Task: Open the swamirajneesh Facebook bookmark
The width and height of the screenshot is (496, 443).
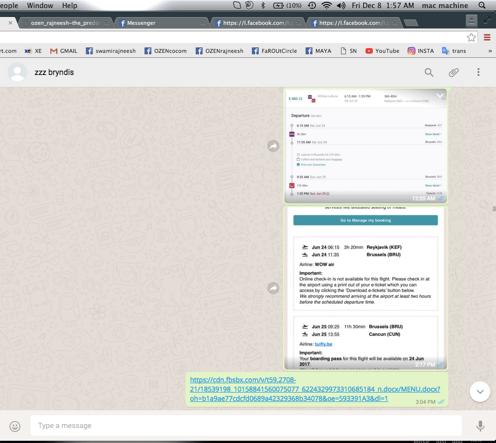Action: pyautogui.click(x=111, y=51)
